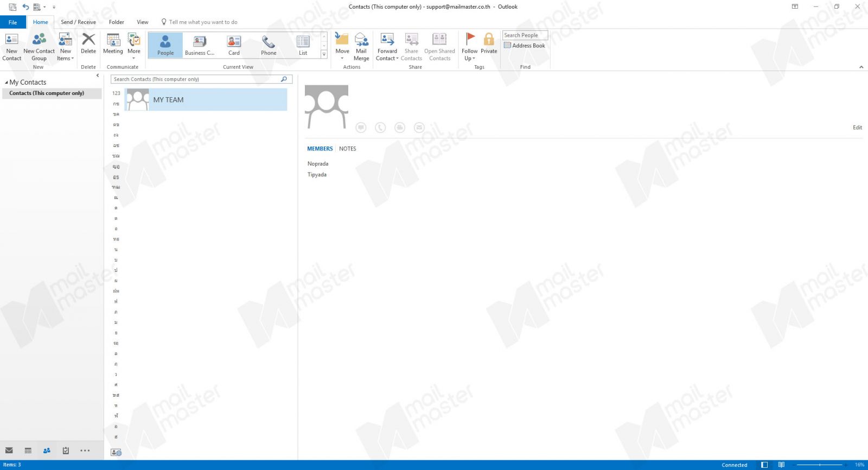This screenshot has height=470, width=868.
Task: Switch the index language button
Action: [116, 452]
